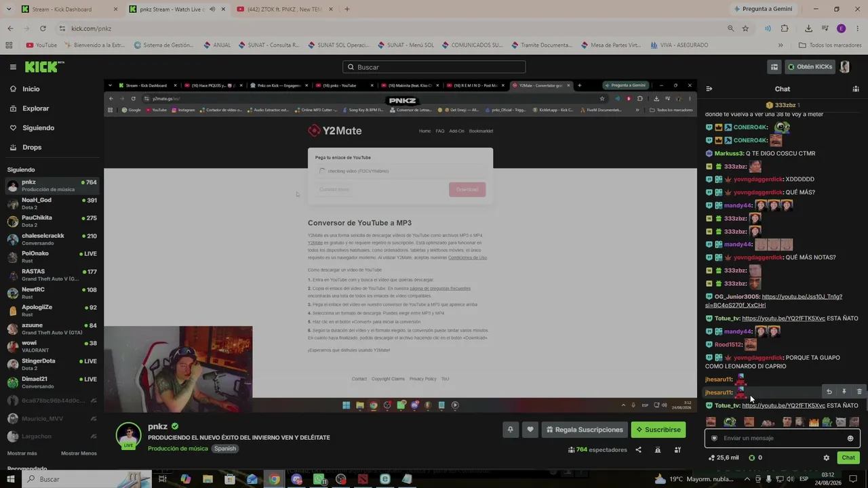The image size is (868, 488).
Task: Open RASTAS channel in following list
Action: coord(52,275)
